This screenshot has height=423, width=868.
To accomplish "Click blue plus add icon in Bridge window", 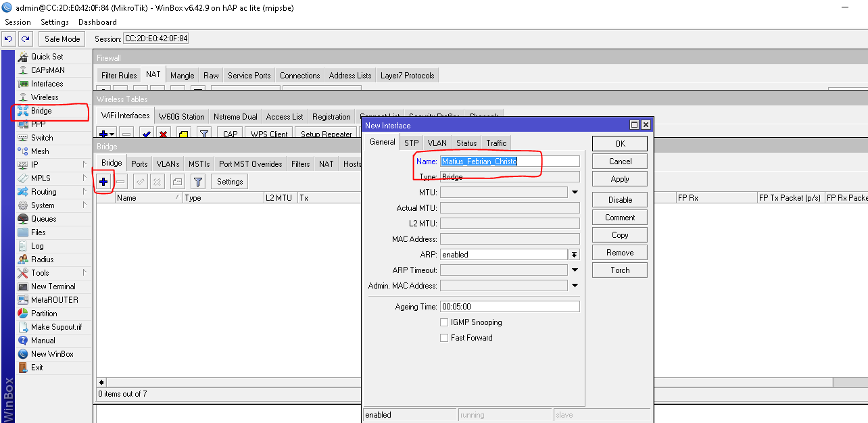I will (x=103, y=182).
